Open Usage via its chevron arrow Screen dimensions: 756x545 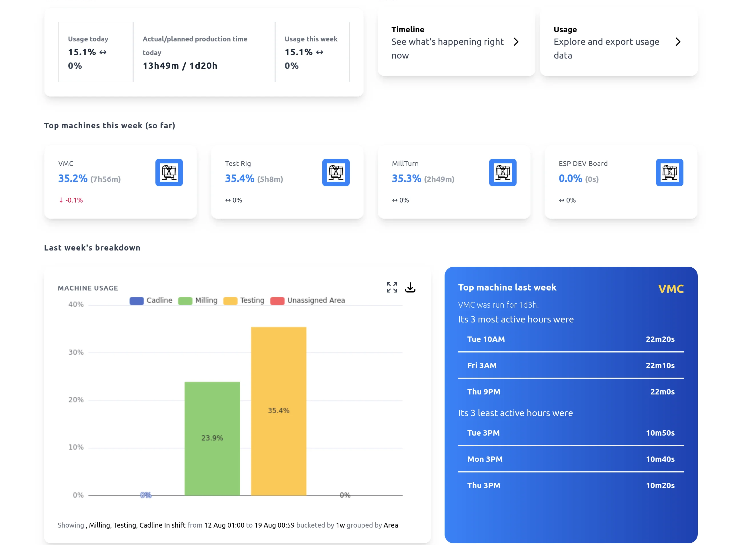[x=678, y=42]
